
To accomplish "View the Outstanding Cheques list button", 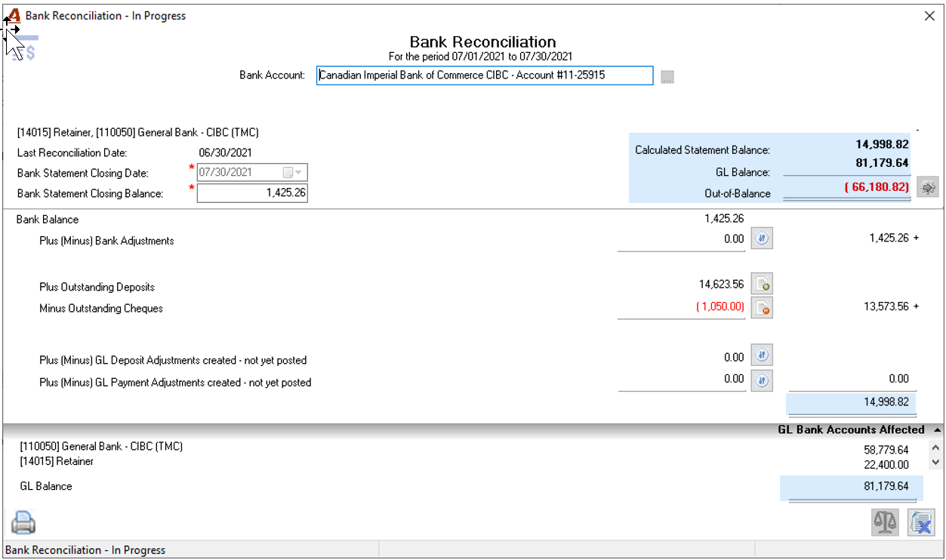I will (762, 307).
